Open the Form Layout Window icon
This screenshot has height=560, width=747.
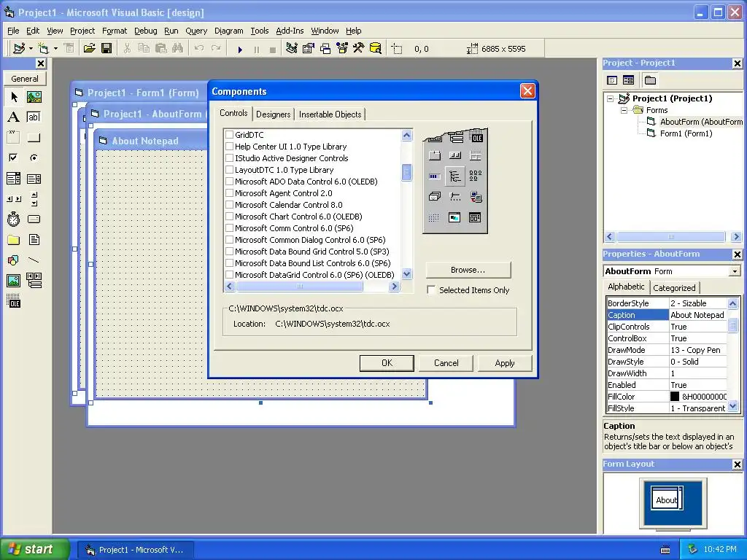pos(325,49)
